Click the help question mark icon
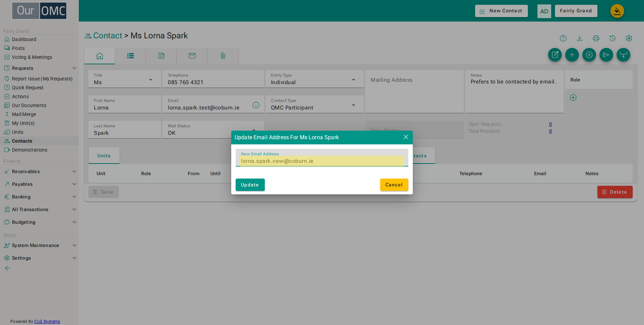This screenshot has height=325, width=644. 563,38
